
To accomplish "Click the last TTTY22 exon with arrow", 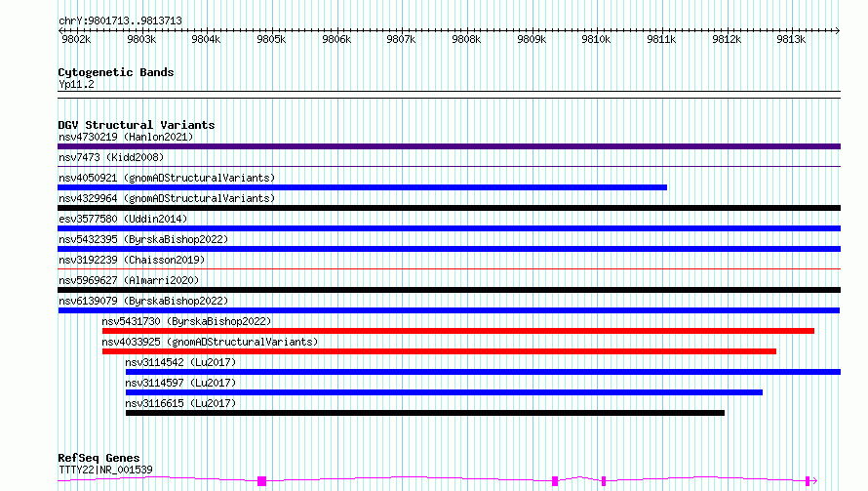I will (810, 481).
